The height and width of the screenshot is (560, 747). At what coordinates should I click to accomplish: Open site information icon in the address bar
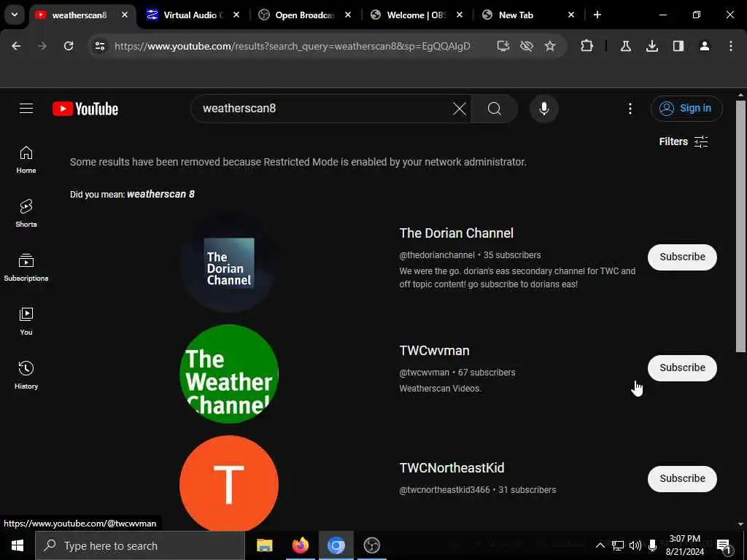[99, 46]
